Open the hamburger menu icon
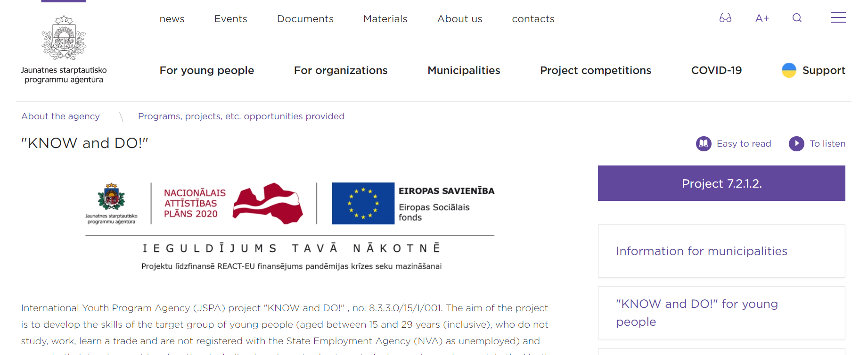The height and width of the screenshot is (355, 868). tap(838, 17)
